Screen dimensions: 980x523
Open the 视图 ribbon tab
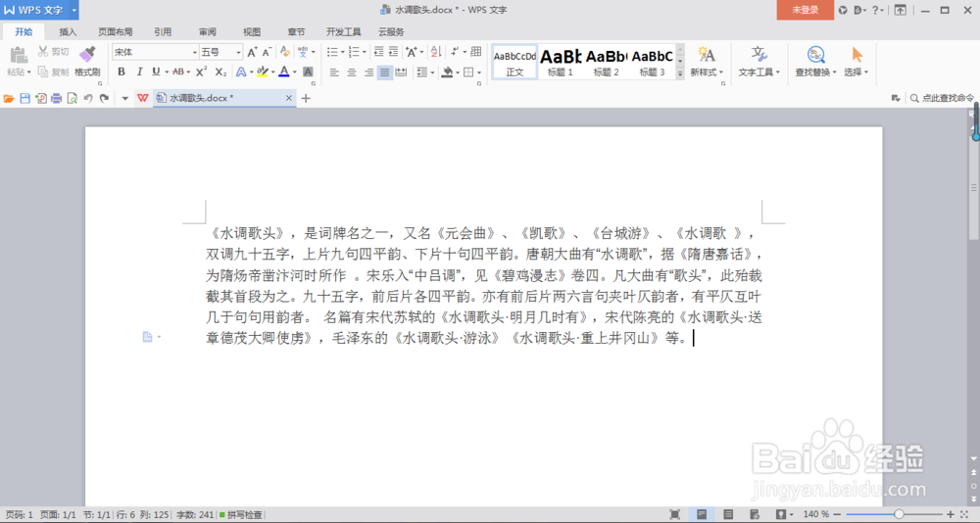coord(252,32)
